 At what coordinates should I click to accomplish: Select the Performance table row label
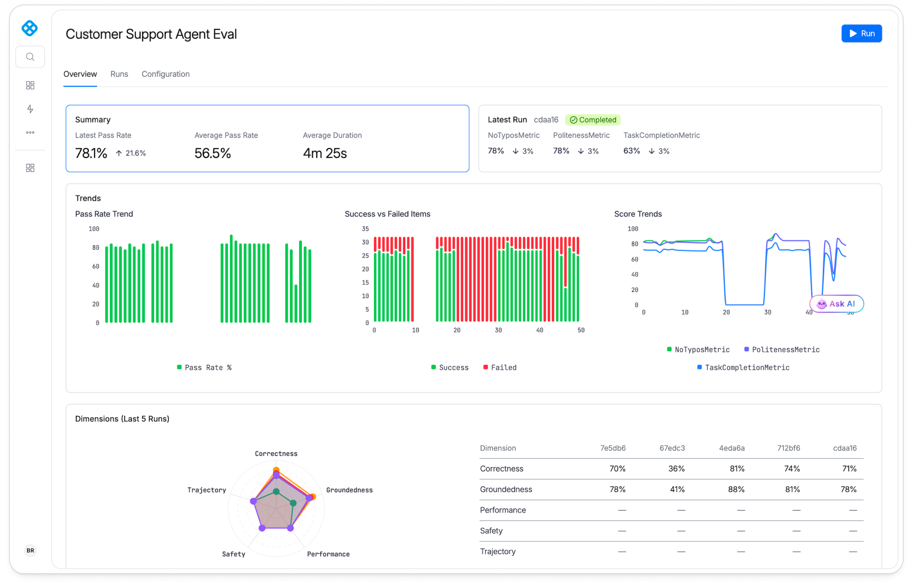tap(503, 510)
